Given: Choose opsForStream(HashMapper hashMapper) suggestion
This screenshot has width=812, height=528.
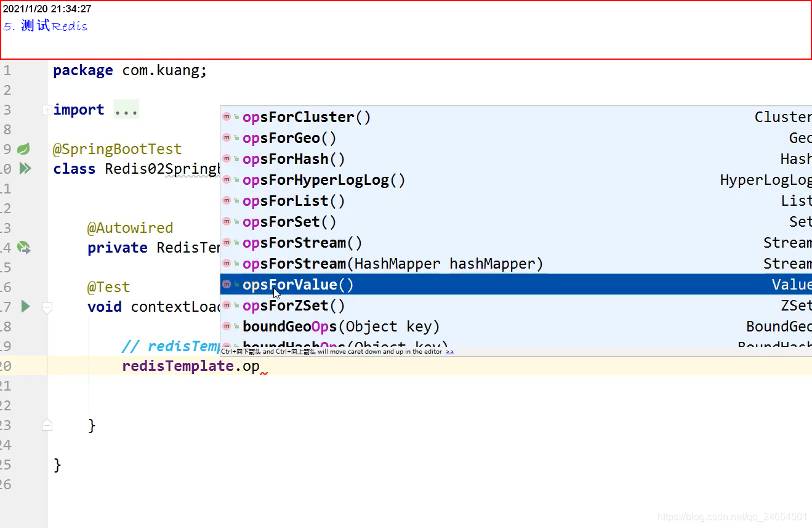Looking at the screenshot, I should tap(516, 264).
